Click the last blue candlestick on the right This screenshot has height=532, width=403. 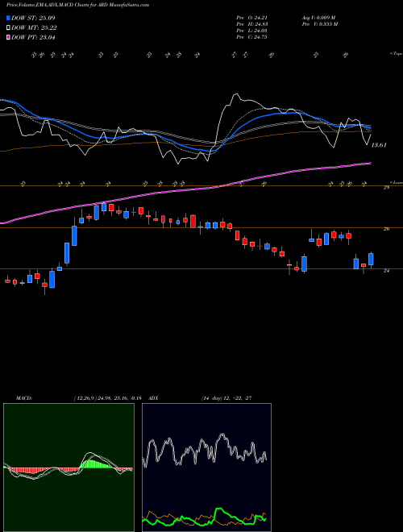tap(371, 260)
